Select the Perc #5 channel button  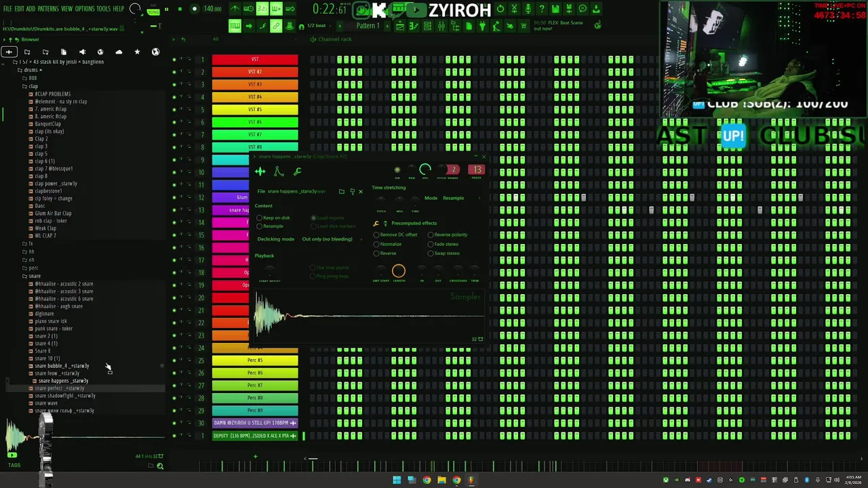(255, 361)
